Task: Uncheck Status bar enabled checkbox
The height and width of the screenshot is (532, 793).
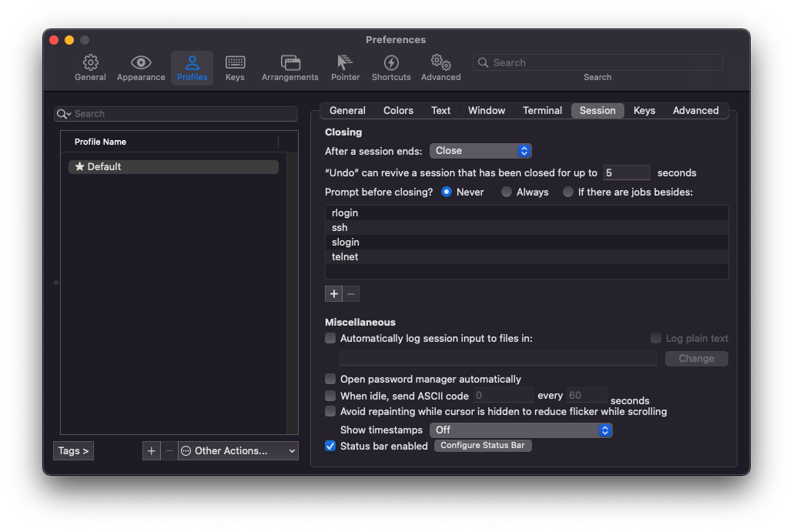Action: pyautogui.click(x=330, y=446)
